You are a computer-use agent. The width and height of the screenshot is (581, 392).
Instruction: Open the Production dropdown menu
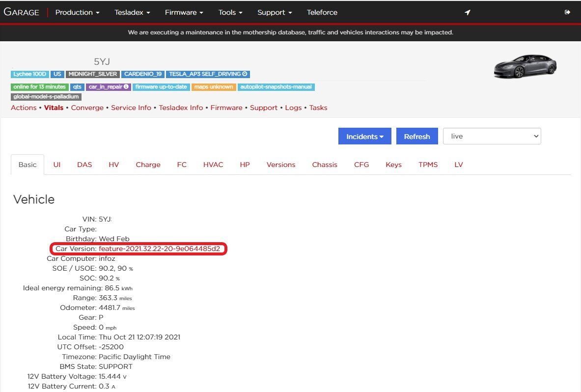[x=77, y=12]
